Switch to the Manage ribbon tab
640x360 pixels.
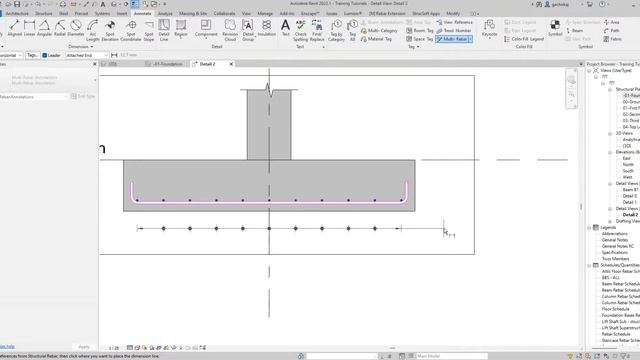tap(265, 13)
